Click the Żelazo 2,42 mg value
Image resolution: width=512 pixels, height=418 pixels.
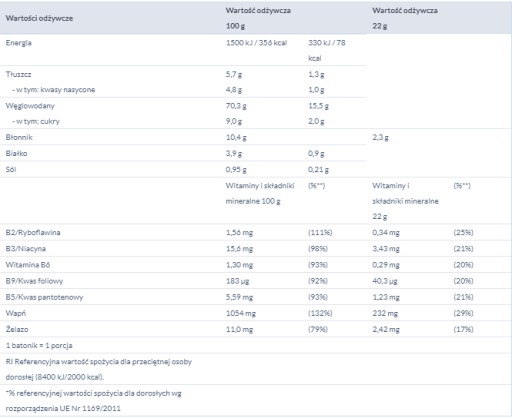pos(386,329)
